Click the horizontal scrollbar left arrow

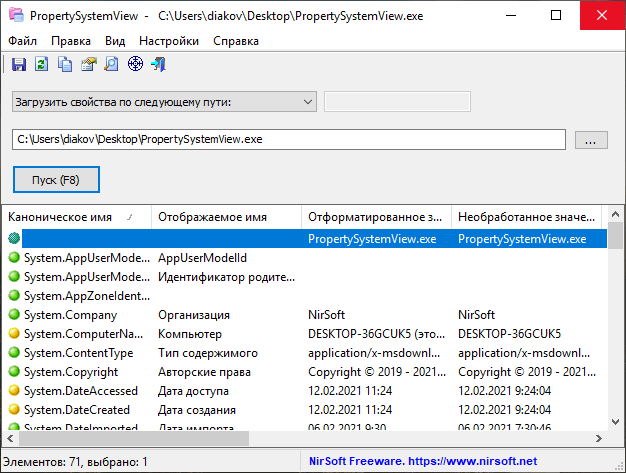(10, 439)
